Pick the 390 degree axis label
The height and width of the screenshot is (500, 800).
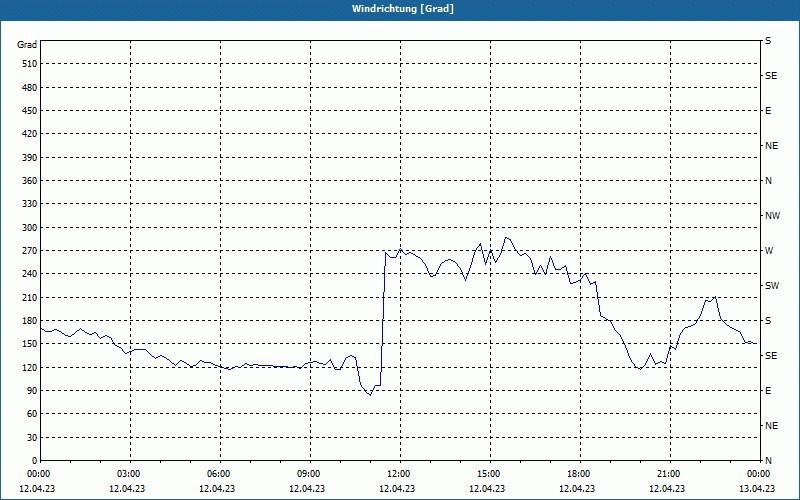click(29, 157)
